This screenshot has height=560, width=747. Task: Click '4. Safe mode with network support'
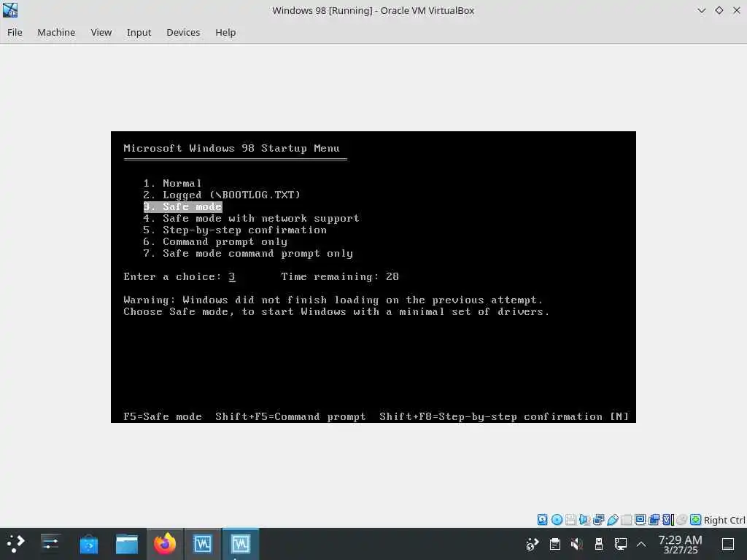coord(251,218)
